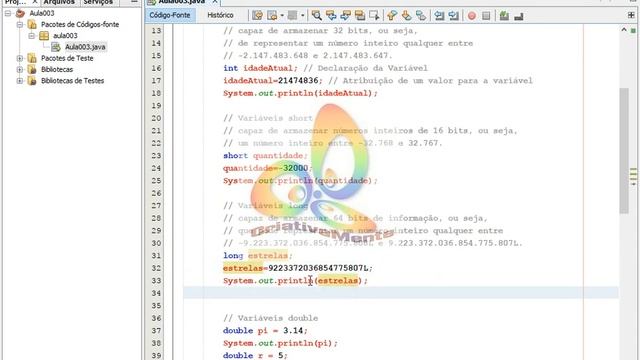
Task: Expand the Bibliotecas node
Action: pos(20,69)
